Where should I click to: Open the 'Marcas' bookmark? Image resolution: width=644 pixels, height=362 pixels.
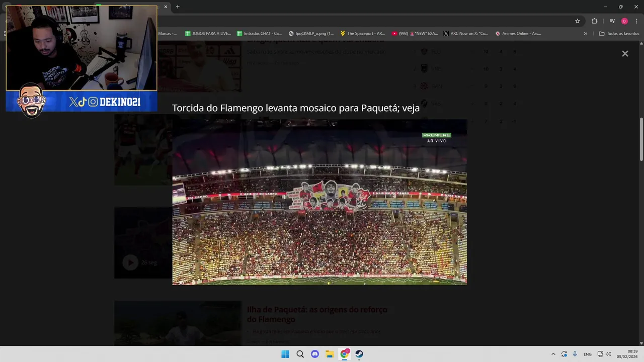pos(168,34)
